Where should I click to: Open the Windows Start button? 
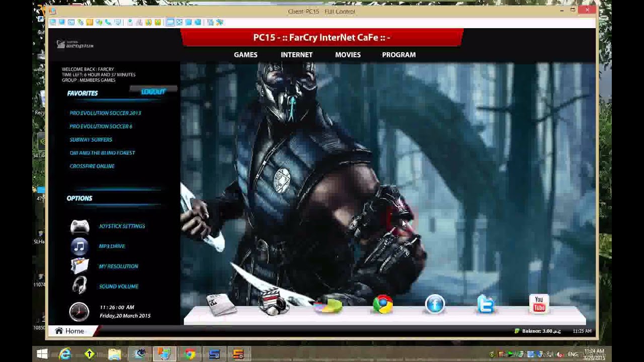pos(42,354)
